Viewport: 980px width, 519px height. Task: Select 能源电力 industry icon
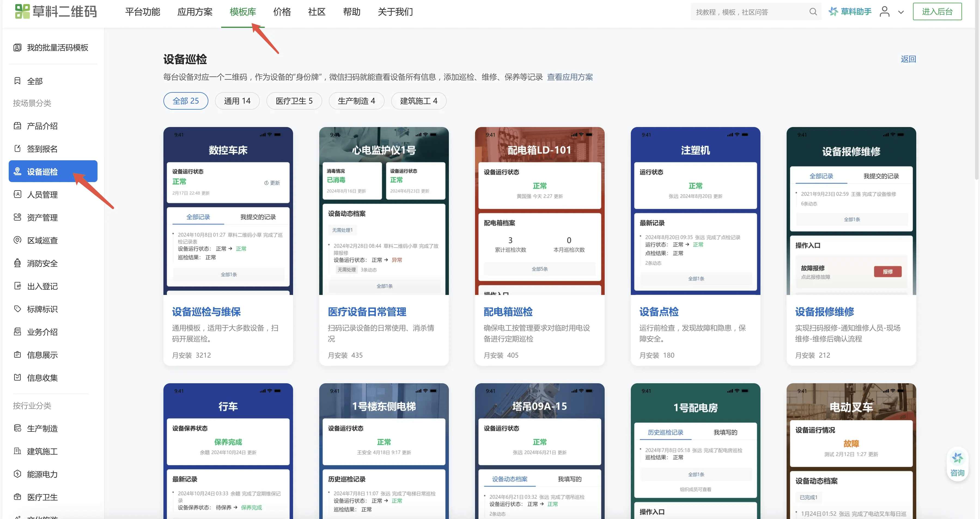tap(17, 474)
